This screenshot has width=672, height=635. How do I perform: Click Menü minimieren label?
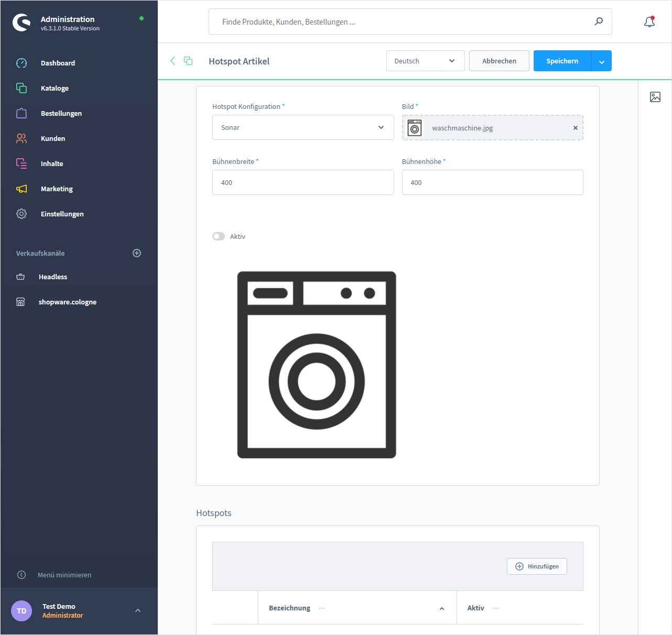point(64,575)
